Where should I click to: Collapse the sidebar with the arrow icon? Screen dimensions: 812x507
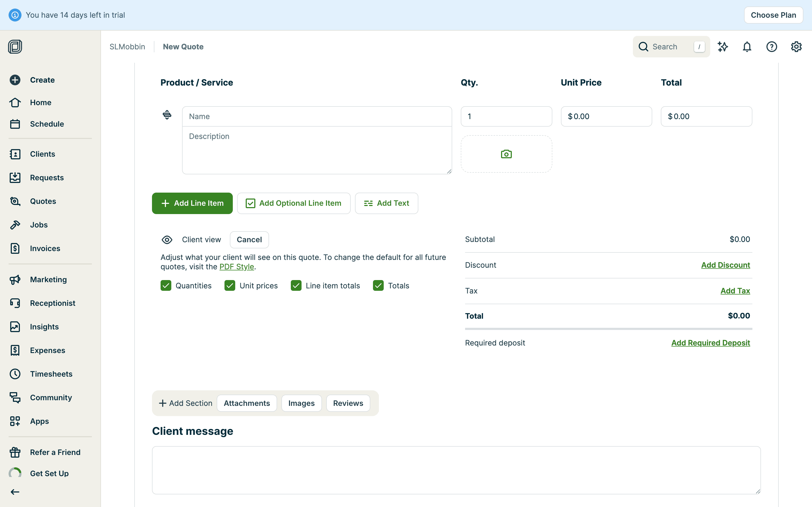tap(15, 491)
